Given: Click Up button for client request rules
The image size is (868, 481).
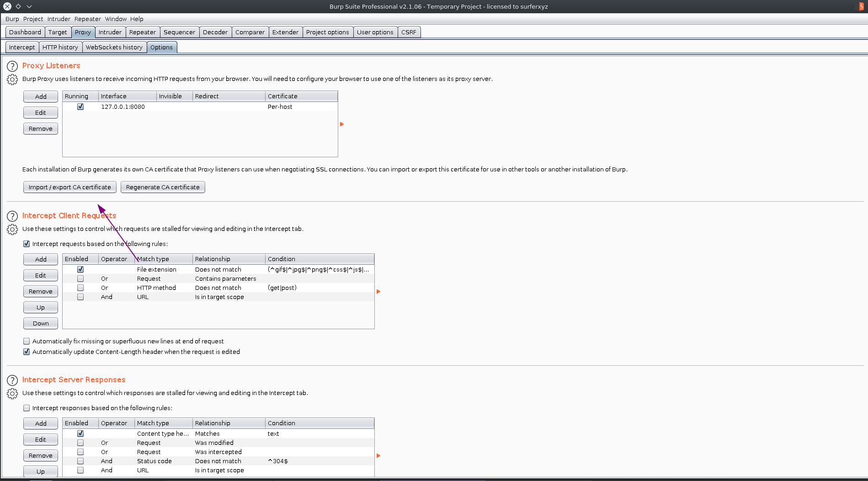Looking at the screenshot, I should pos(41,307).
